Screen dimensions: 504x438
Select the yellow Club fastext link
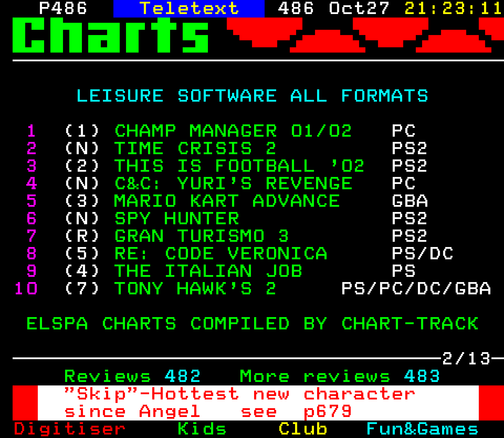pos(303,429)
